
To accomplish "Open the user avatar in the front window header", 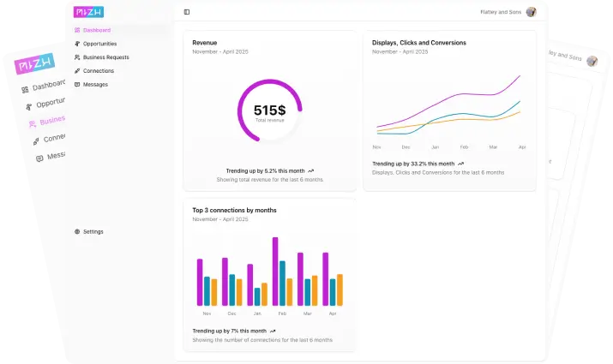I will click(x=531, y=12).
